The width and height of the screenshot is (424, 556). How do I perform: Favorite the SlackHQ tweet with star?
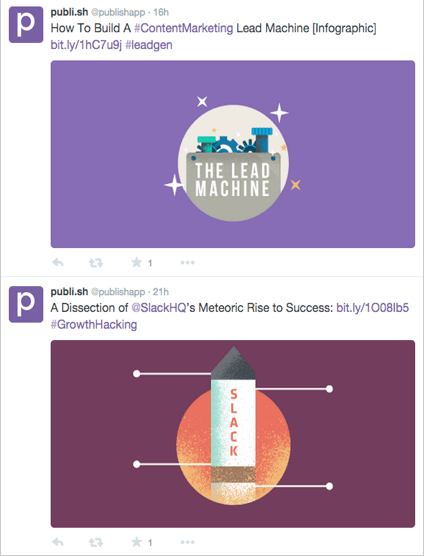pos(136,542)
